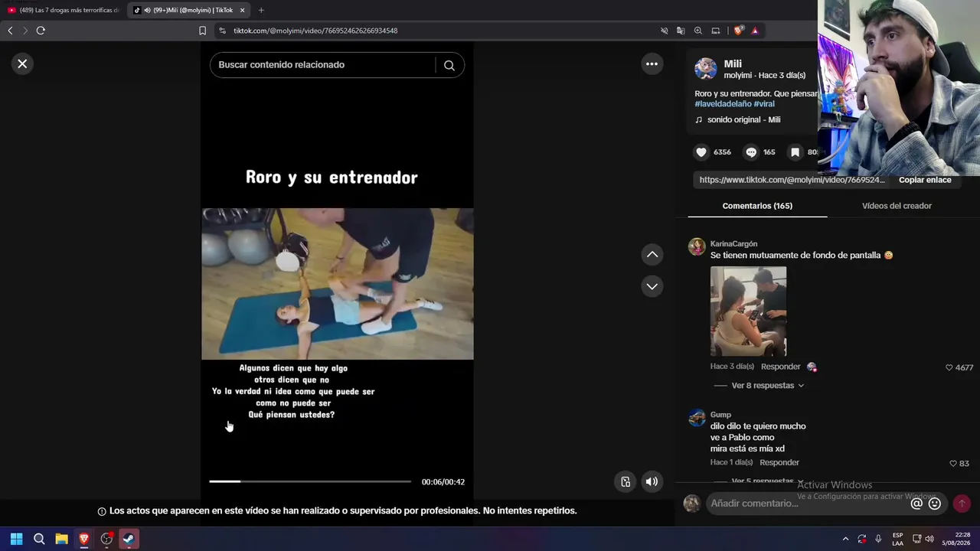Image resolution: width=980 pixels, height=551 pixels.
Task: Go to the previous video arrow
Action: click(652, 254)
